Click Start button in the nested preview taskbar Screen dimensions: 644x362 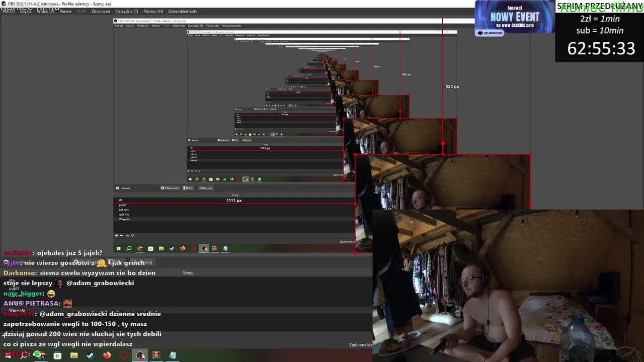coord(118,248)
